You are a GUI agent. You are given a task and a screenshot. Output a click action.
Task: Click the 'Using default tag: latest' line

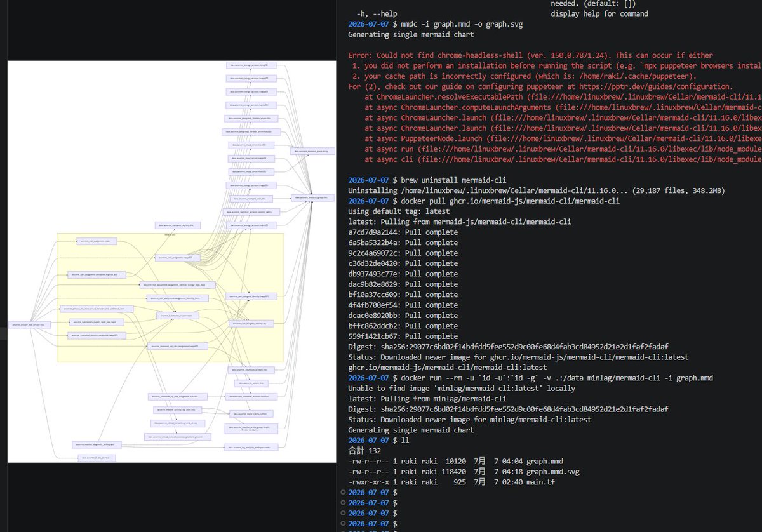tap(399, 211)
